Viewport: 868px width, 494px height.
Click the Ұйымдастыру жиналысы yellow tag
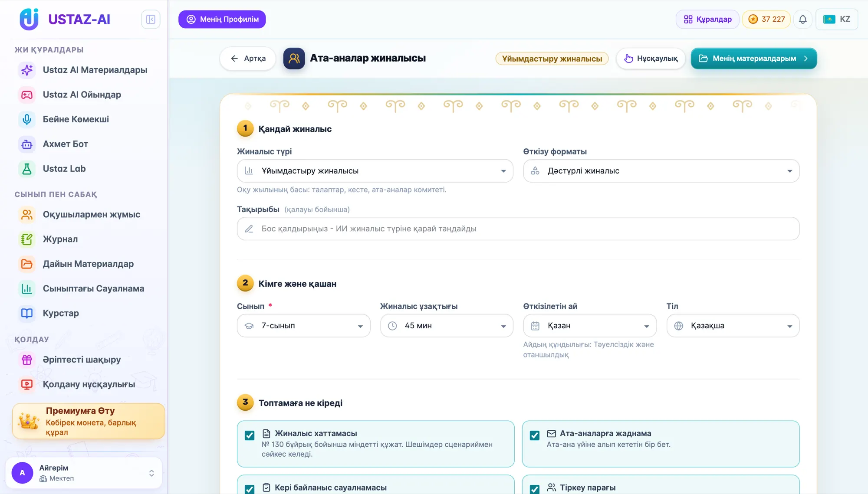click(552, 59)
